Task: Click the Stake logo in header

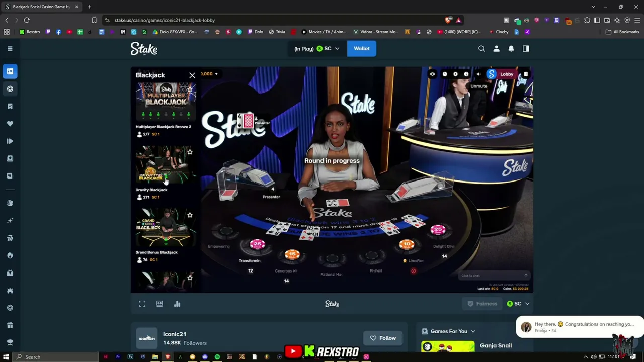Action: pyautogui.click(x=144, y=48)
